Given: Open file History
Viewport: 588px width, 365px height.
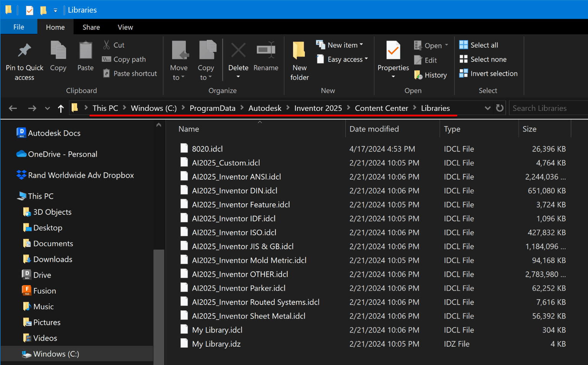Looking at the screenshot, I should 431,75.
